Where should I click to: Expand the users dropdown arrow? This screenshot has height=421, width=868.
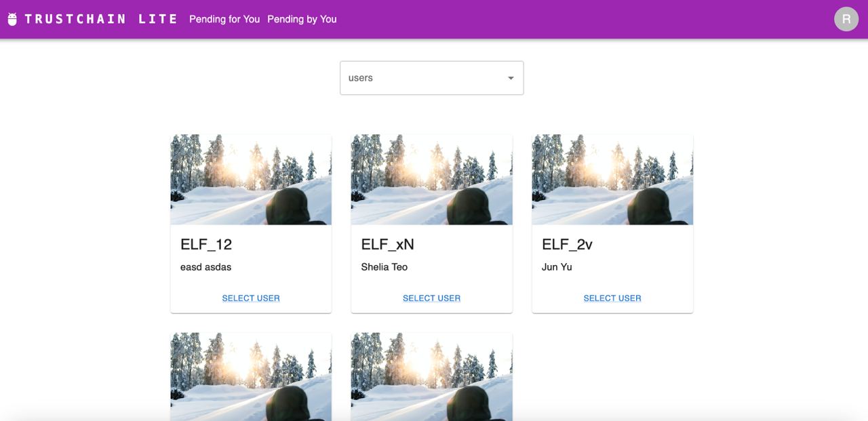pos(511,78)
